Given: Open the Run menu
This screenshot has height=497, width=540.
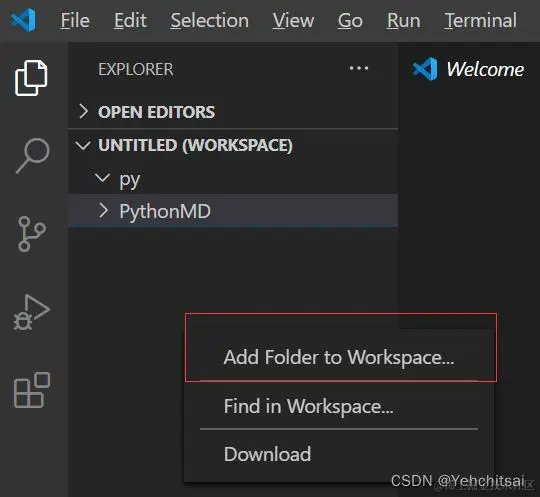Looking at the screenshot, I should click(x=403, y=20).
